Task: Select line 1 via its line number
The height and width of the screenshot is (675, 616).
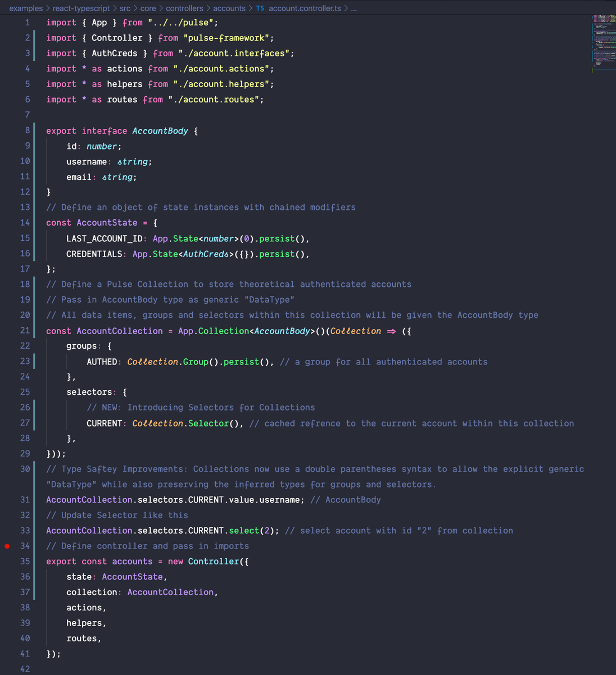Action: click(x=27, y=22)
